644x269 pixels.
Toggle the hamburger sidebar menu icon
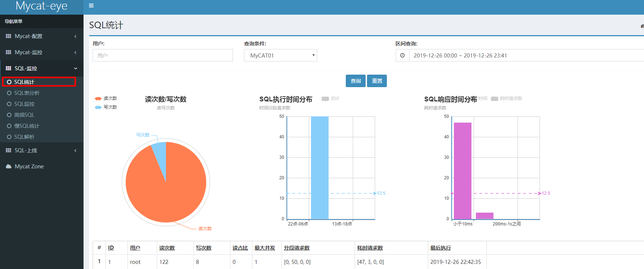click(x=91, y=5)
